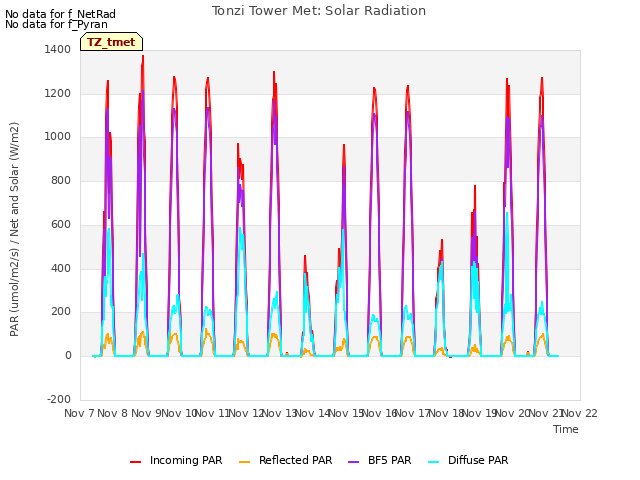The image size is (640, 480).
Task: Click the purple BF5 PAR legend swatch
Action: pos(353,462)
